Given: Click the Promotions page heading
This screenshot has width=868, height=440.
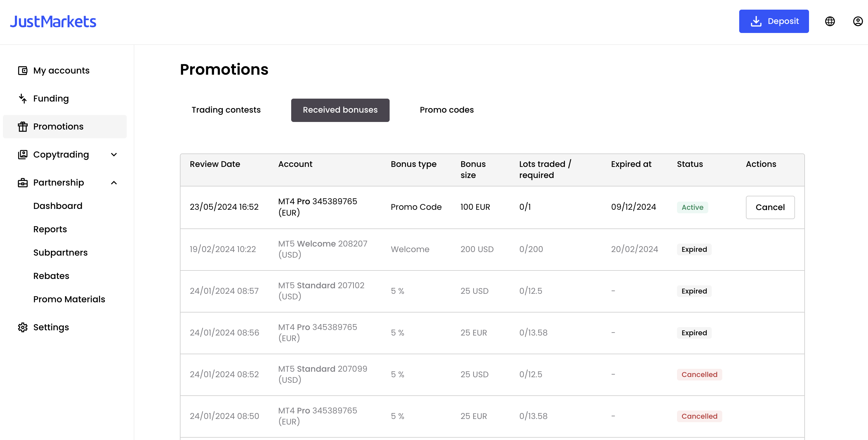Looking at the screenshot, I should click(x=224, y=69).
